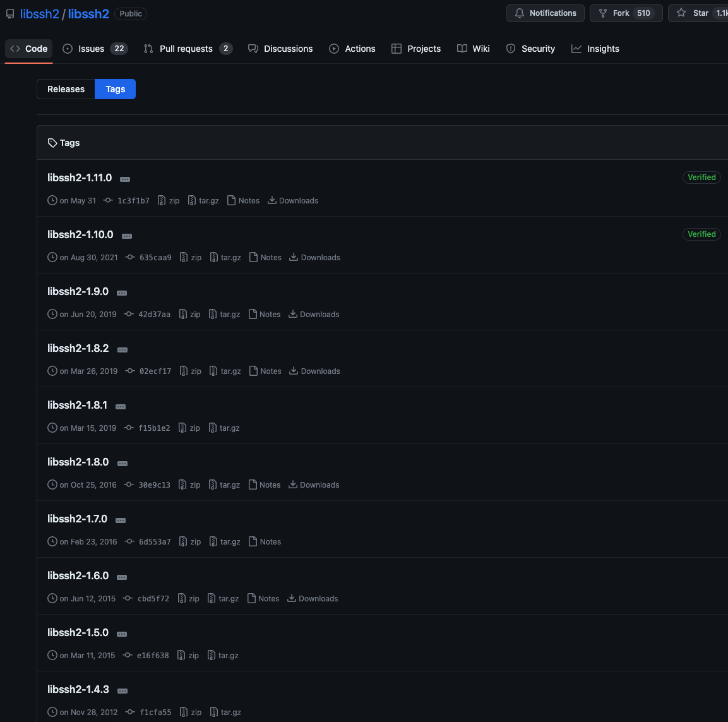
Task: Expand details ellipsis for libssh2-1.7.0
Action: [121, 521]
